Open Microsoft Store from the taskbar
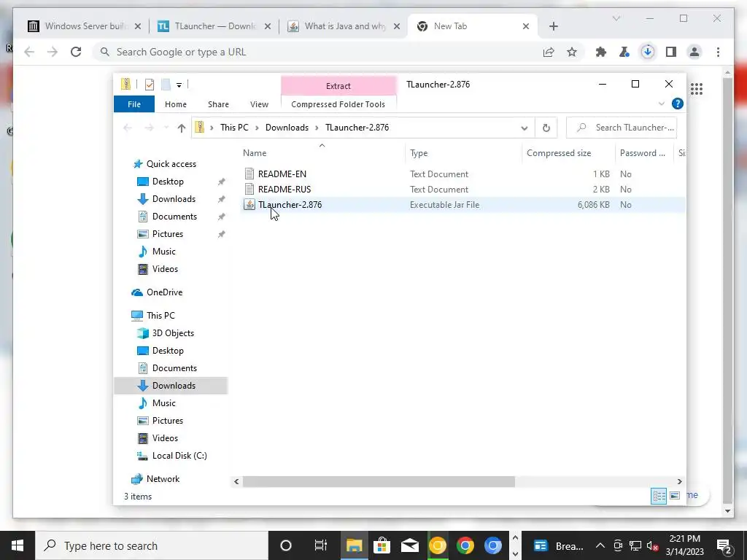This screenshot has width=747, height=560. point(382,545)
